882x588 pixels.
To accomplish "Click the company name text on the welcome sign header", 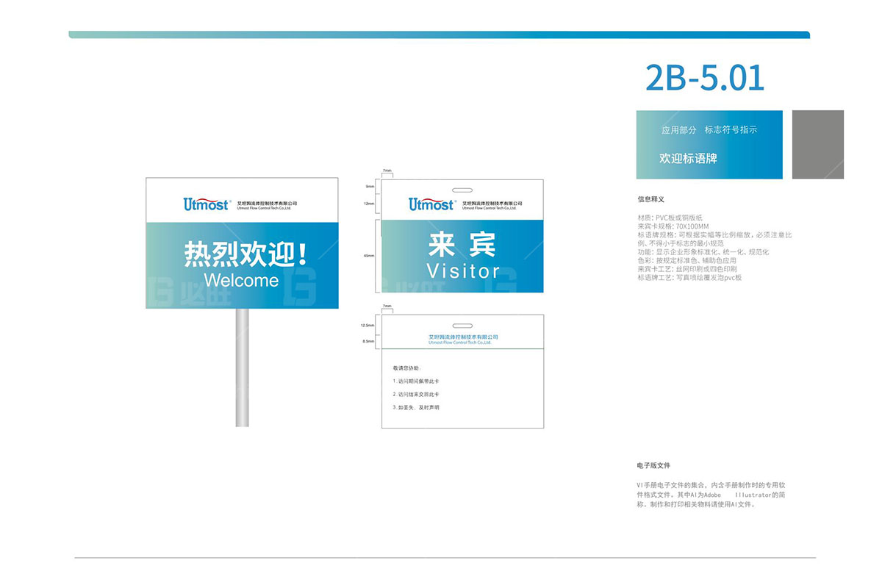I will [267, 205].
